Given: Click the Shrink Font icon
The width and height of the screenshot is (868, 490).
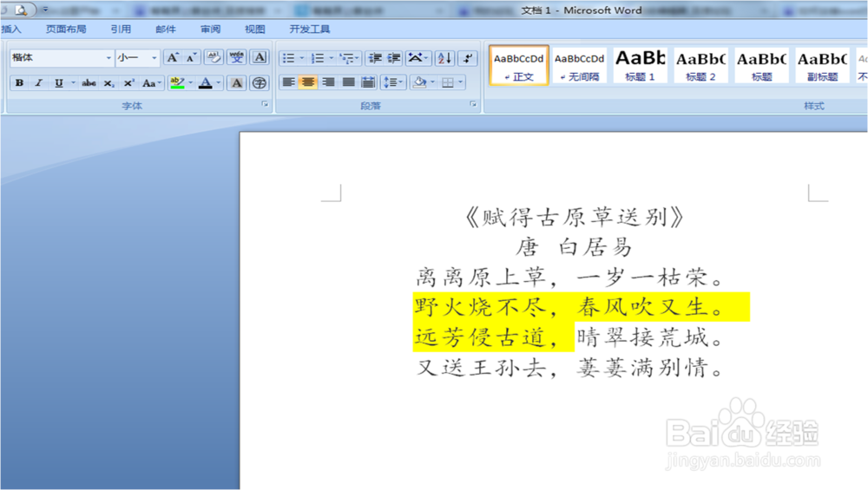Looking at the screenshot, I should pos(191,57).
